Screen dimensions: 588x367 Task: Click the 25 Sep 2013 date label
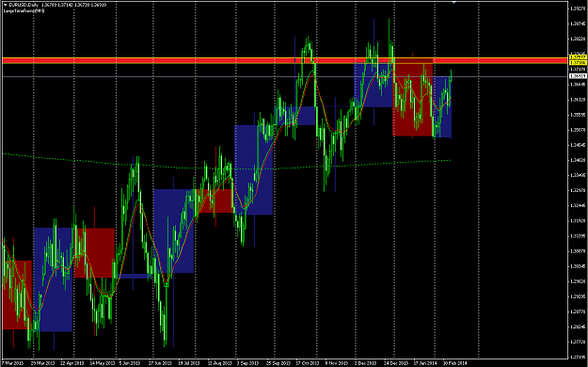tap(278, 363)
